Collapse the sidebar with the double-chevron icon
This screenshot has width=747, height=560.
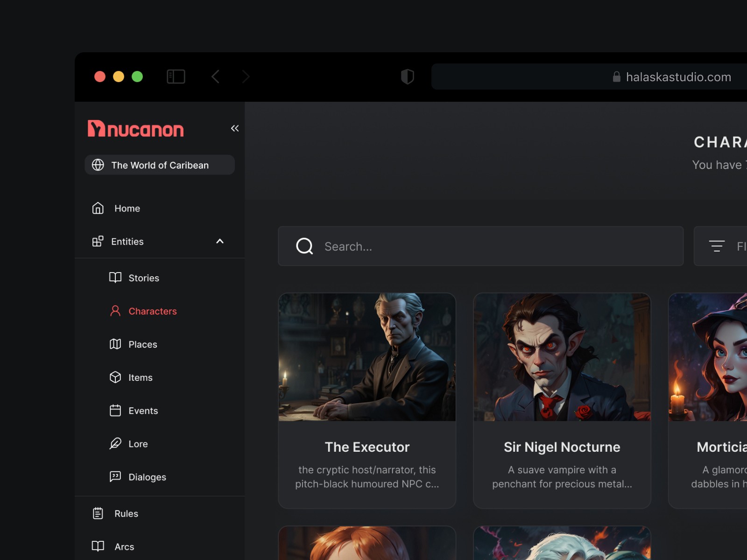click(235, 128)
